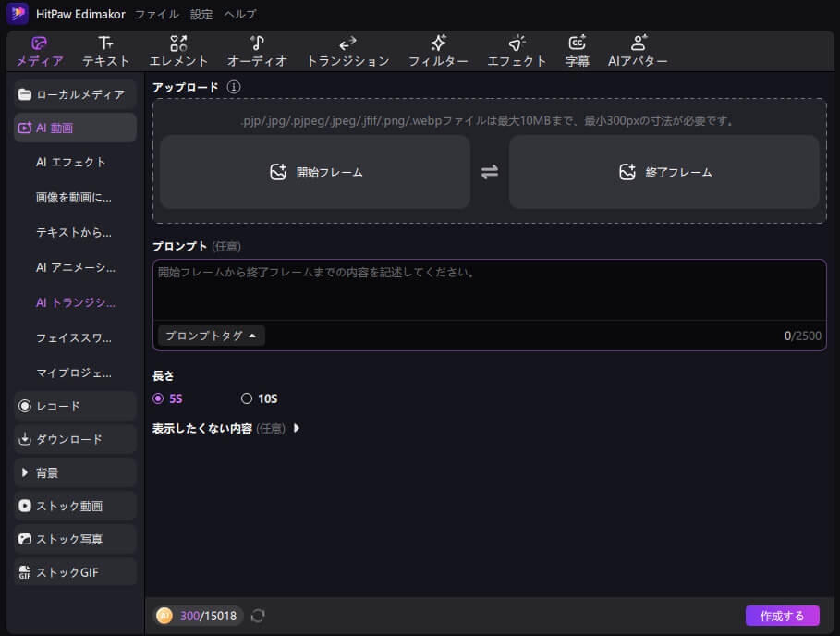Open the エレメント tab
The width and height of the screenshot is (840, 636).
coord(178,52)
